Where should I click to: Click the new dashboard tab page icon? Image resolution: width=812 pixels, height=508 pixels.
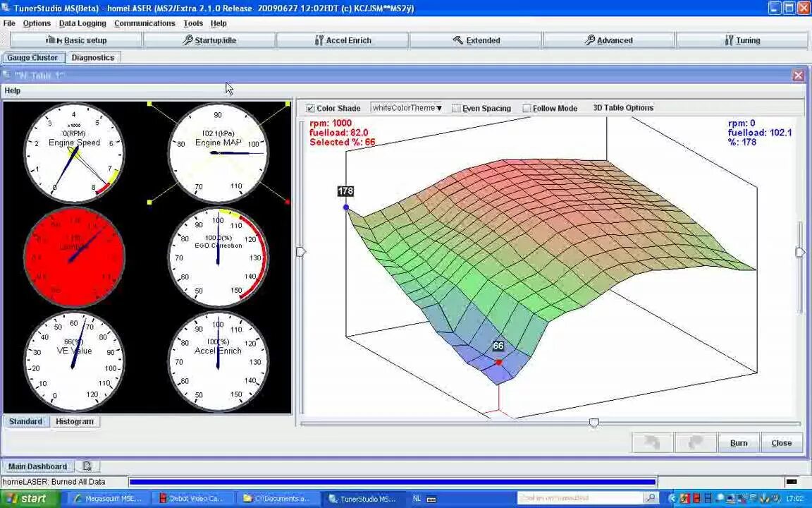pyautogui.click(x=87, y=466)
